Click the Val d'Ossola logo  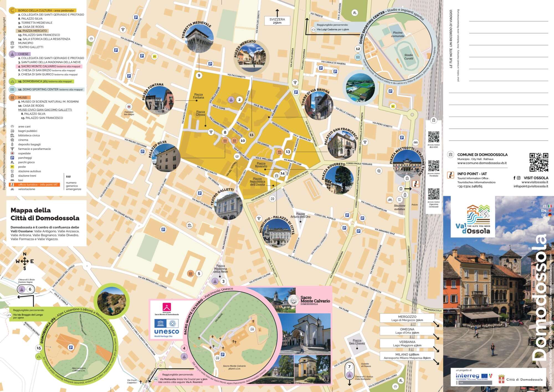[473, 220]
